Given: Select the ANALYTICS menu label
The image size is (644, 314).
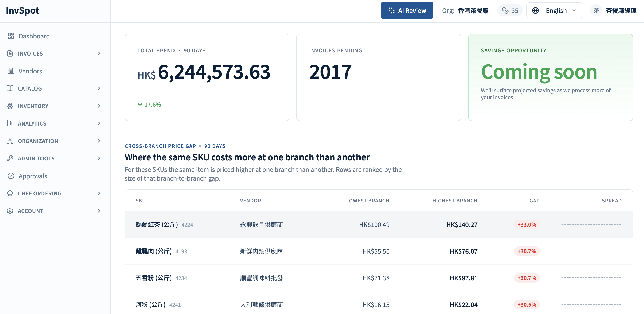Looking at the screenshot, I should click(x=32, y=124).
